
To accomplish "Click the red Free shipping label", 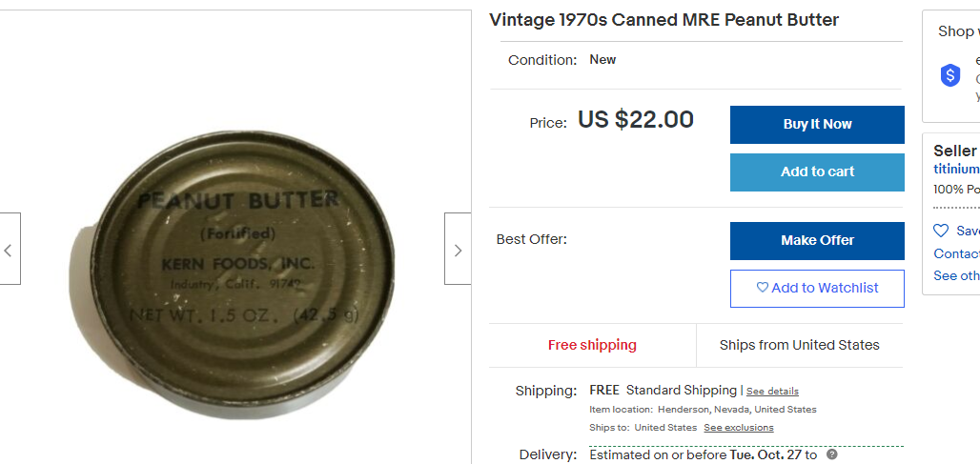I will click(592, 345).
